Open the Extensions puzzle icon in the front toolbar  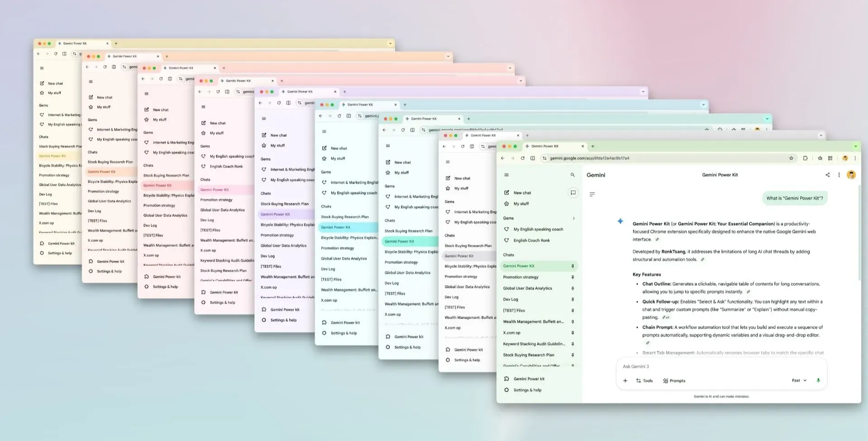(x=805, y=158)
